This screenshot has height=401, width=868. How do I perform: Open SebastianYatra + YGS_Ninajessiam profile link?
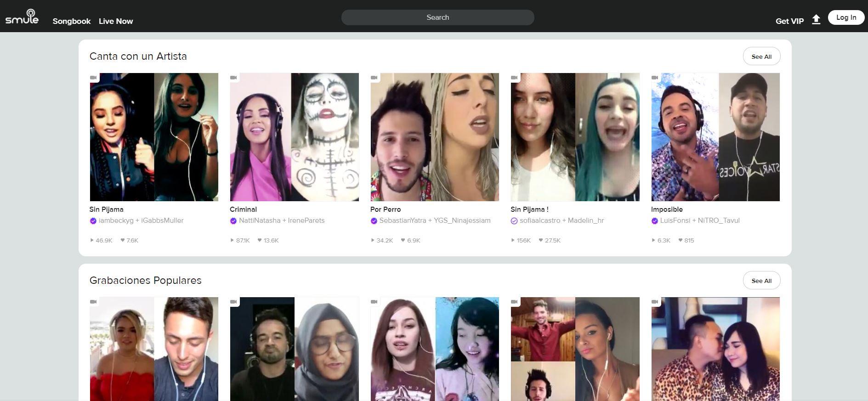(x=435, y=220)
